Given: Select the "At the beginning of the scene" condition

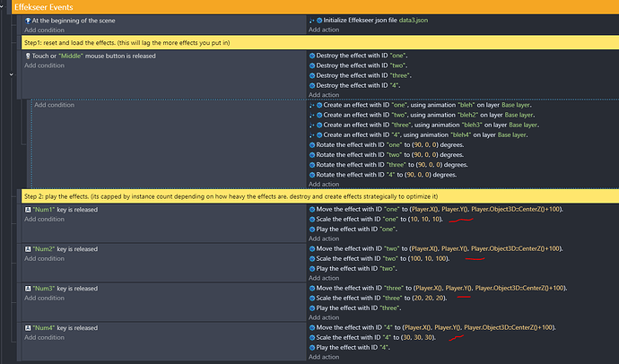Looking at the screenshot, I should point(70,21).
